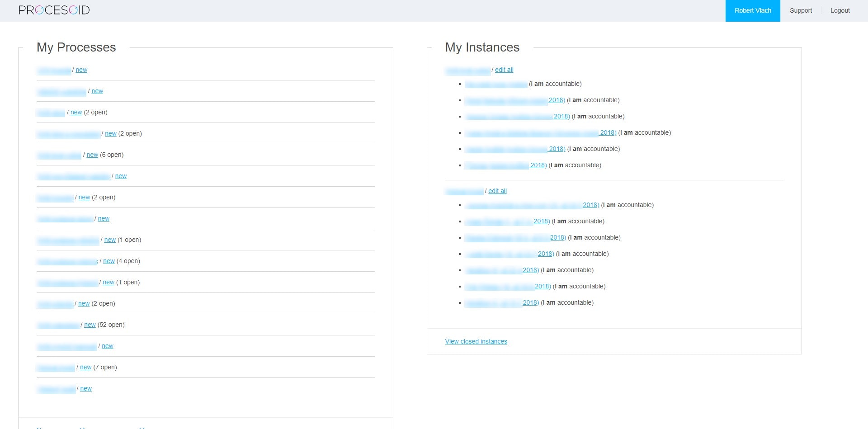Click the (52 open) count text
This screenshot has width=868, height=429.
pos(111,325)
